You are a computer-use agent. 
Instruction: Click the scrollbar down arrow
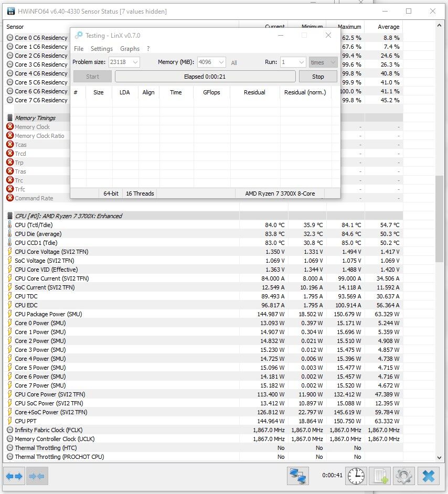pos(439,457)
